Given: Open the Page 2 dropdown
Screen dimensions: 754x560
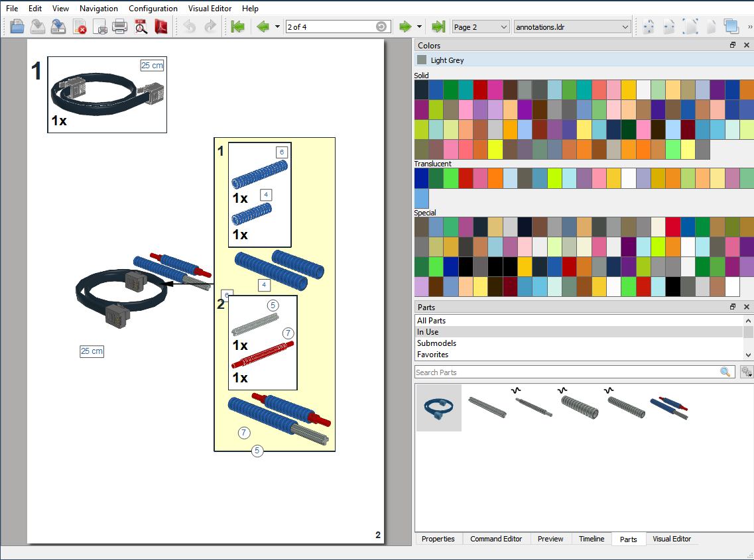Looking at the screenshot, I should coord(480,27).
